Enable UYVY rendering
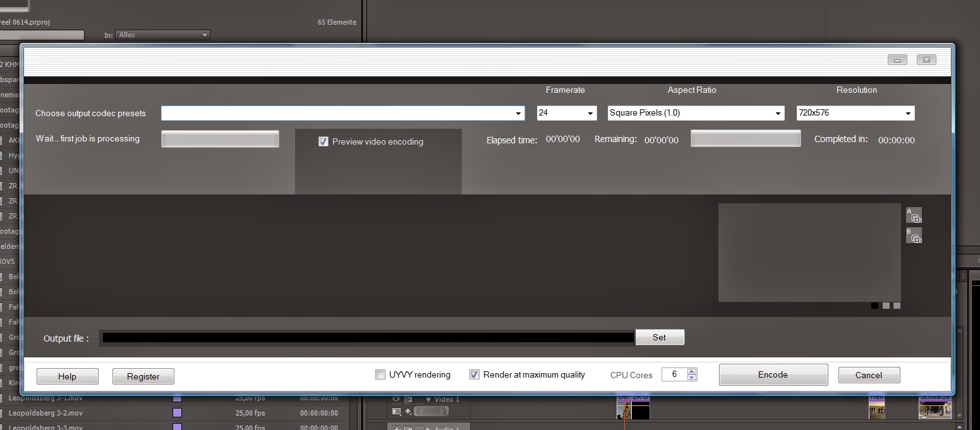Viewport: 980px width, 430px height. 380,374
